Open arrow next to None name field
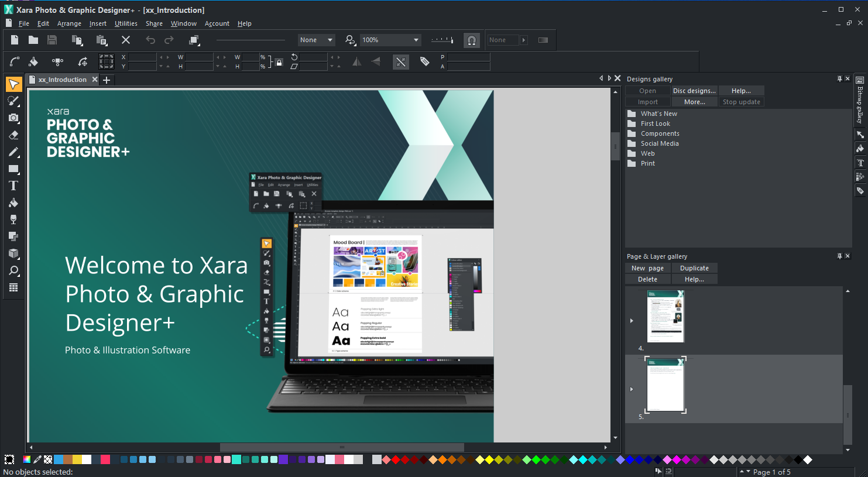This screenshot has height=477, width=868. pos(524,40)
